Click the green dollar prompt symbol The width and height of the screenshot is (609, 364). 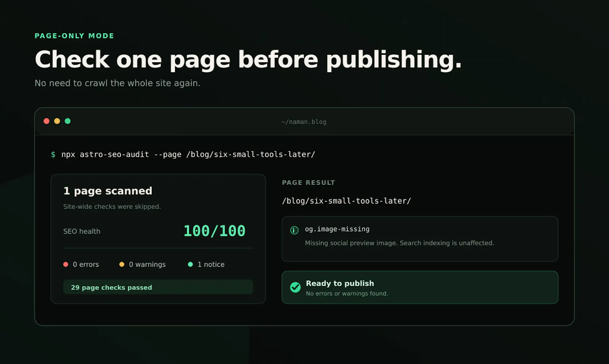[53, 154]
